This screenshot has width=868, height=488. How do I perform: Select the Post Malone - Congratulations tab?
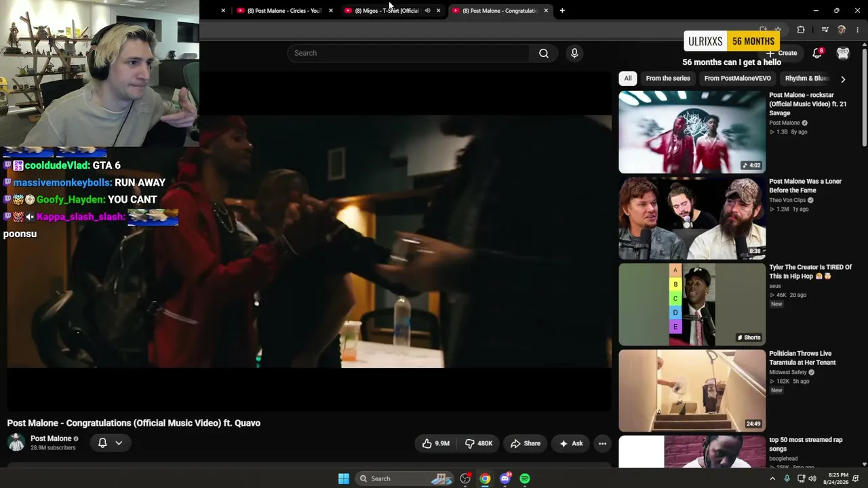click(499, 11)
